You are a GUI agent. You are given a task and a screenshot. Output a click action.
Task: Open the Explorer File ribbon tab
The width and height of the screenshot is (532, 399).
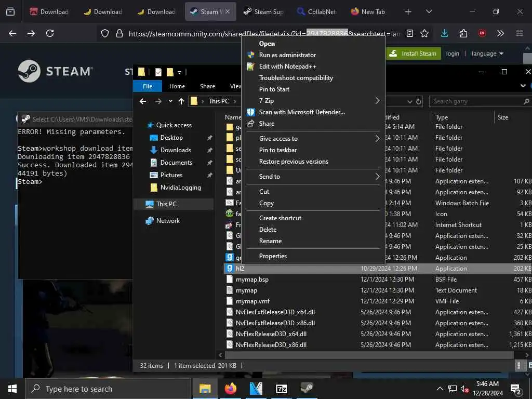(x=148, y=86)
